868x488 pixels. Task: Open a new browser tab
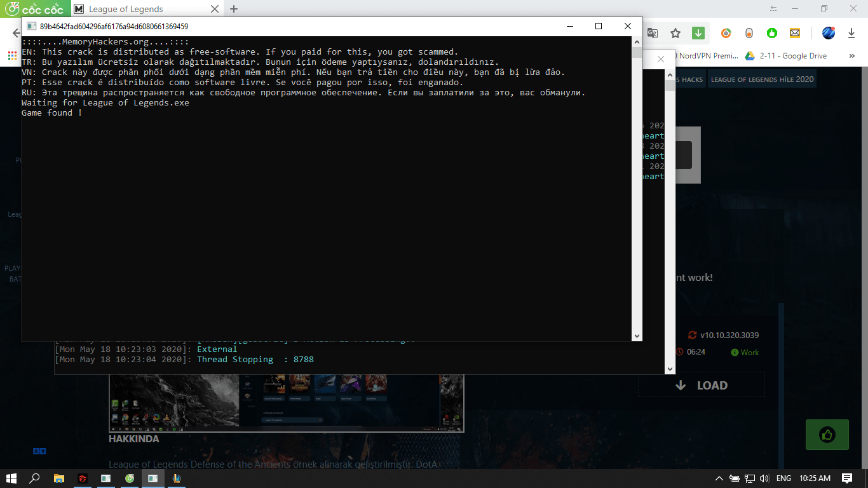click(x=234, y=9)
